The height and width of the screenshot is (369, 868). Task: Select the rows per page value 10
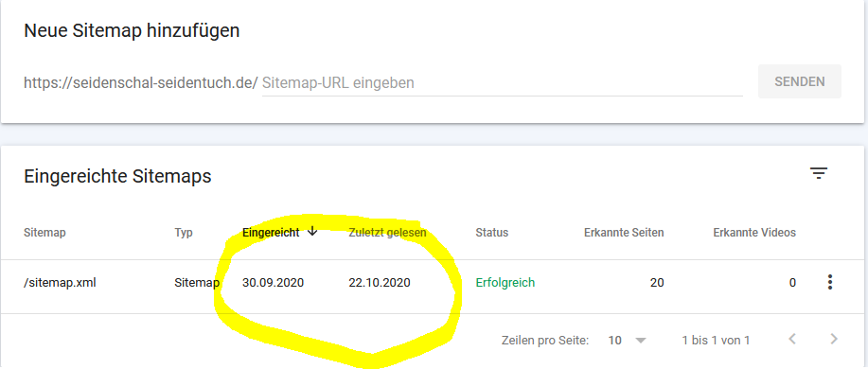coord(614,341)
